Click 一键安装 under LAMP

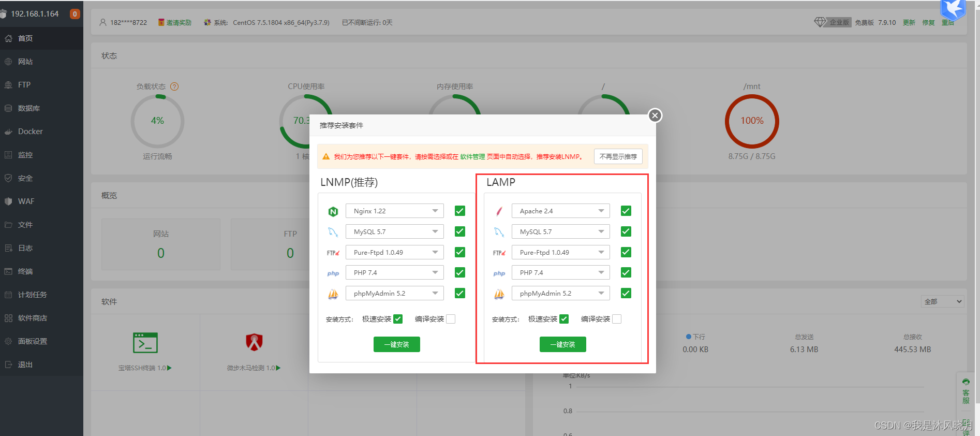pyautogui.click(x=563, y=344)
